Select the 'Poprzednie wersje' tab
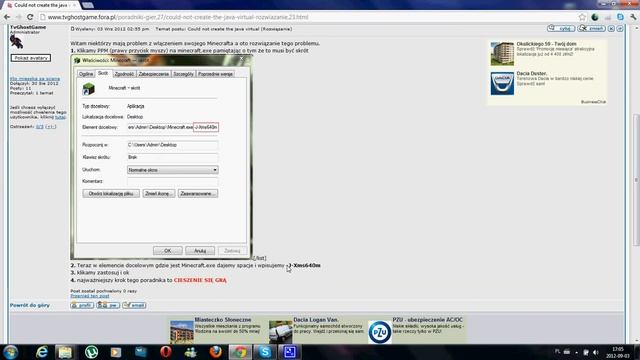This screenshot has width=640, height=360. [x=215, y=74]
